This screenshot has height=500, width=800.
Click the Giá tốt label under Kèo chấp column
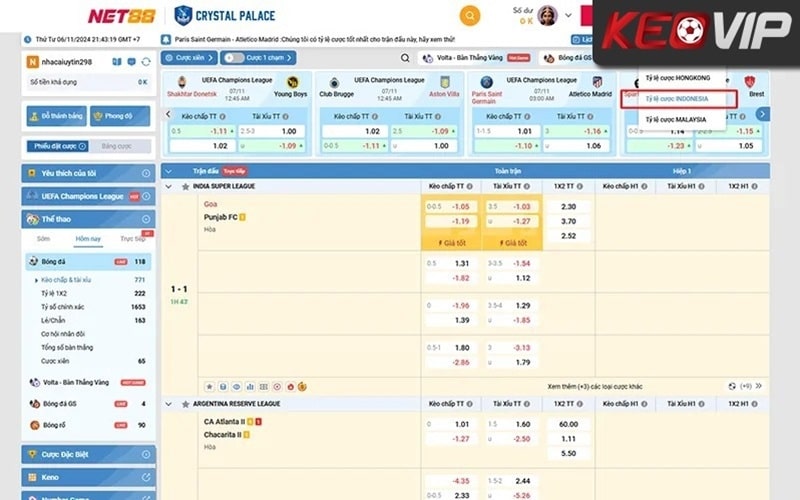452,243
